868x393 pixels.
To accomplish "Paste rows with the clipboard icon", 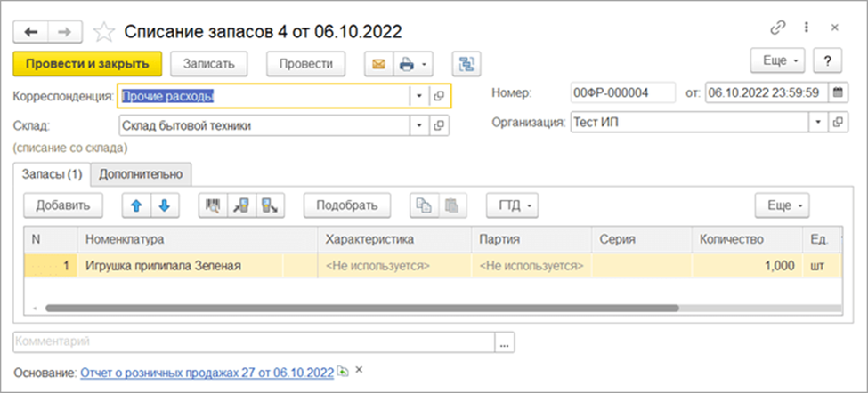I will 453,205.
